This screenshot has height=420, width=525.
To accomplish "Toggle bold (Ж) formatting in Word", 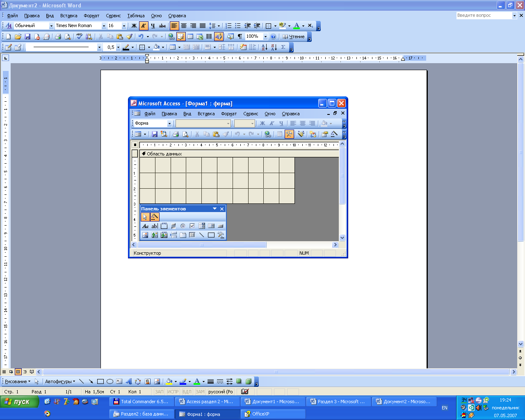I will tap(134, 26).
